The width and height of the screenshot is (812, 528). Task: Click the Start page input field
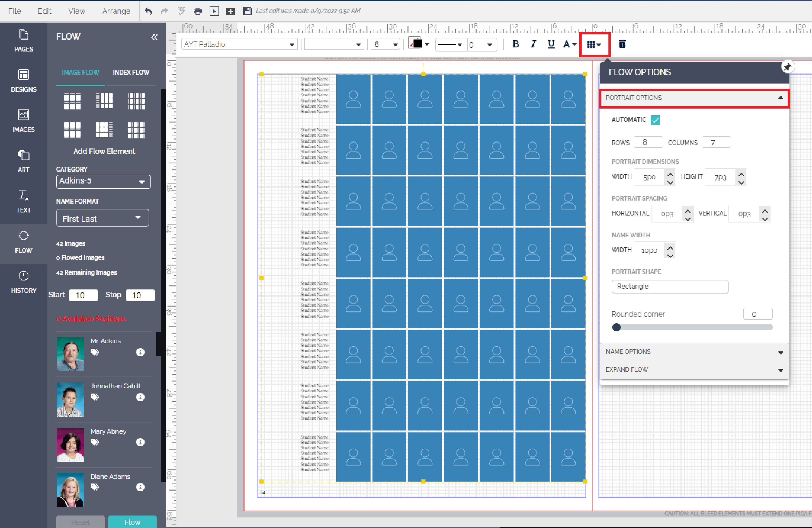84,295
